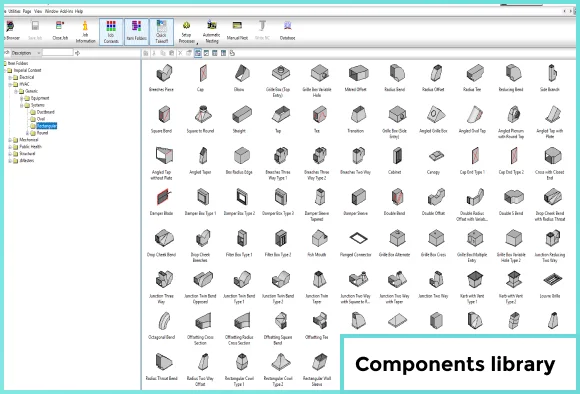This screenshot has height=394, width=580.
Task: Open the Job Information tool
Action: coord(85,32)
